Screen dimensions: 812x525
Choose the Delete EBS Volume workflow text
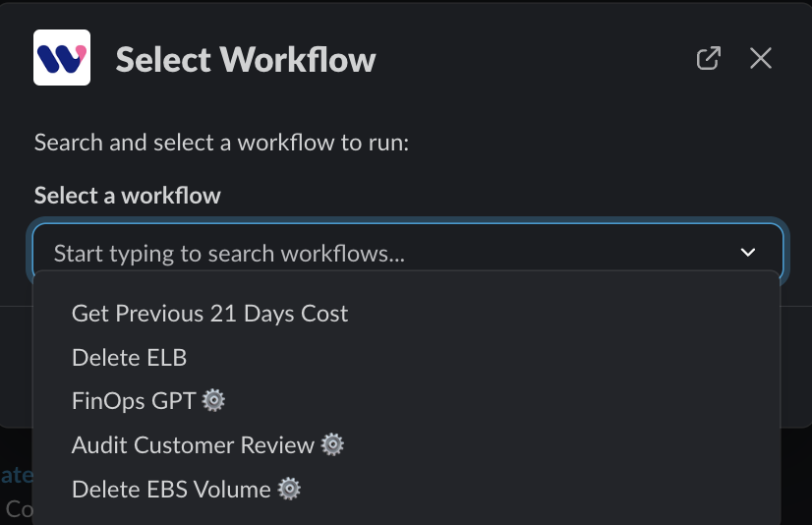pyautogui.click(x=171, y=489)
